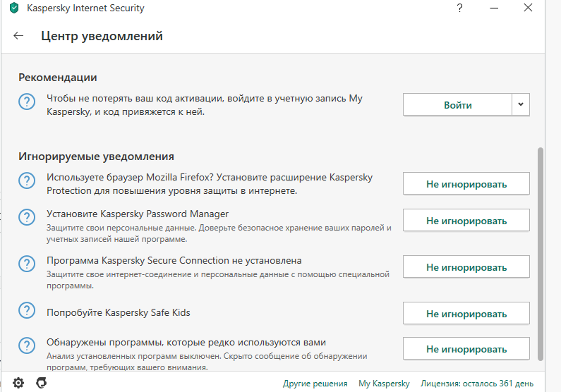Stop ignoring the Kaspersky Secure Connection notification

[x=466, y=267]
